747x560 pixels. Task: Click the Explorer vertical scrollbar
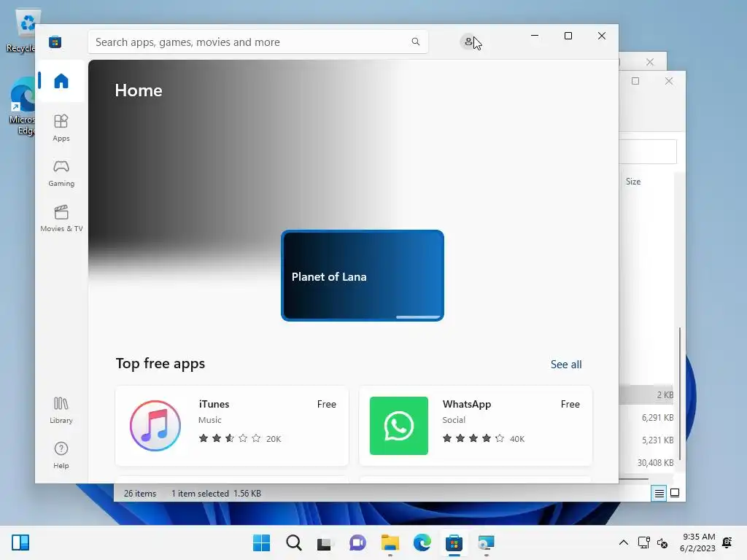coord(680,394)
